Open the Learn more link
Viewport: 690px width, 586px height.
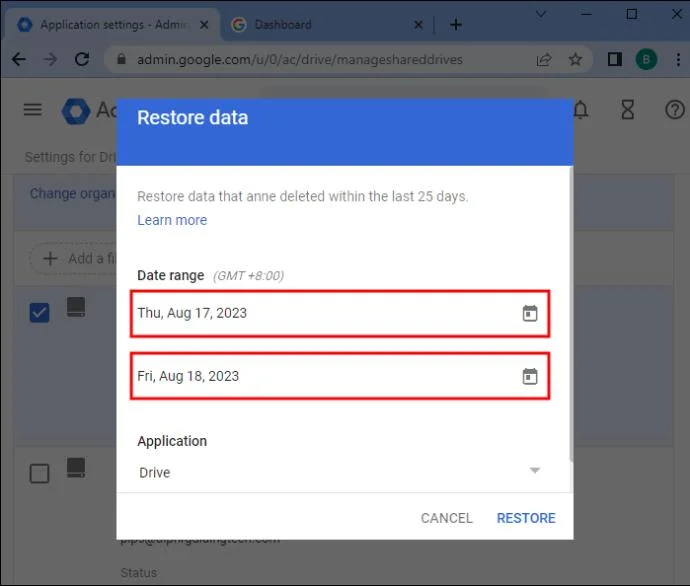point(172,220)
